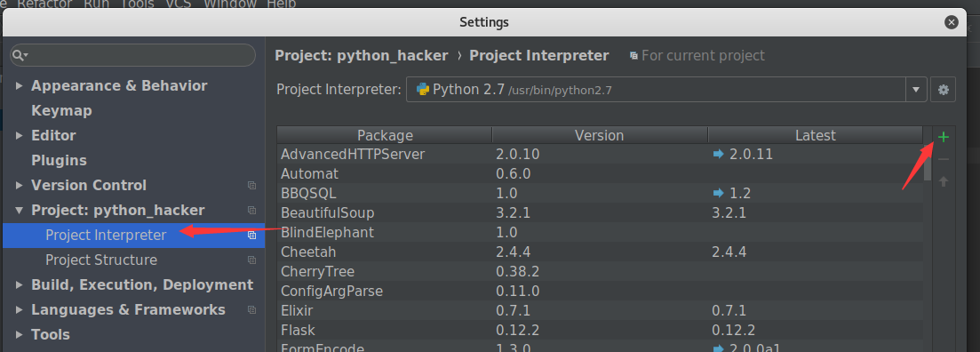The image size is (980, 352).
Task: Click the upgrade package arrow icon
Action: pyautogui.click(x=943, y=181)
